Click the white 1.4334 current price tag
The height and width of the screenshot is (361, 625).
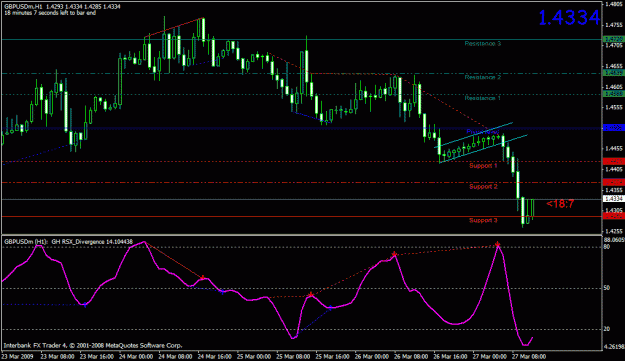(x=614, y=198)
